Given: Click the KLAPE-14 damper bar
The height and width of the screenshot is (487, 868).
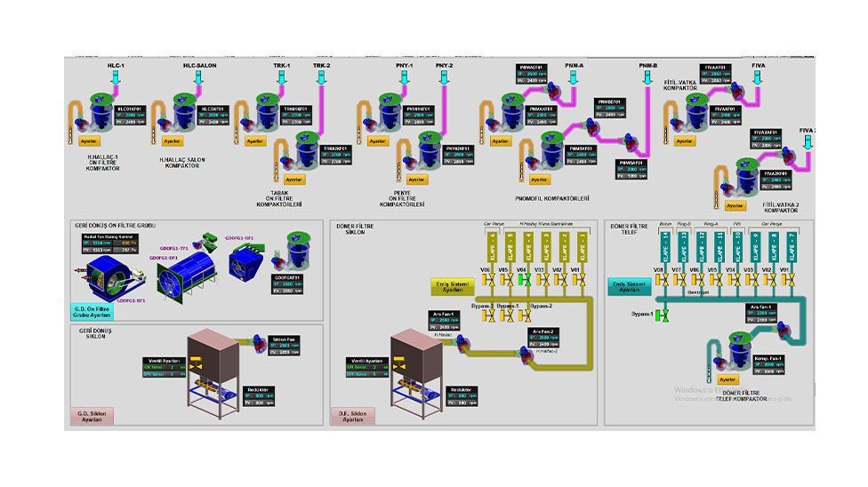Looking at the screenshot, I should (x=663, y=247).
